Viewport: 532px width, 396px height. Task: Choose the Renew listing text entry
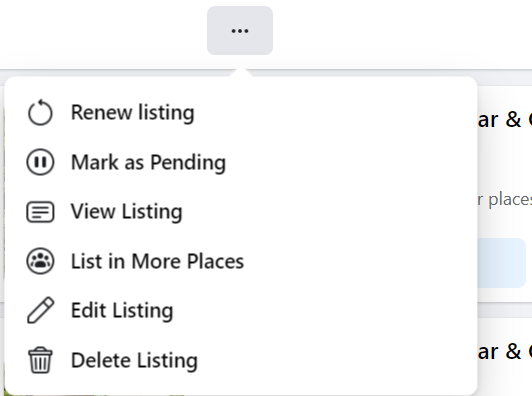[133, 113]
